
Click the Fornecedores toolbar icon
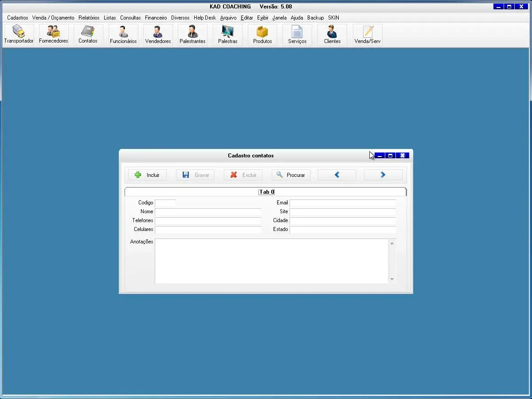[54, 35]
